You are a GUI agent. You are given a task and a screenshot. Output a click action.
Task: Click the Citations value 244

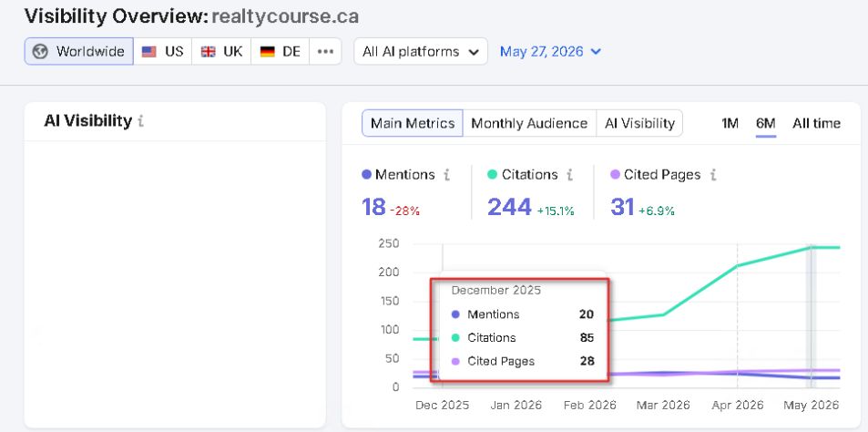pyautogui.click(x=509, y=207)
